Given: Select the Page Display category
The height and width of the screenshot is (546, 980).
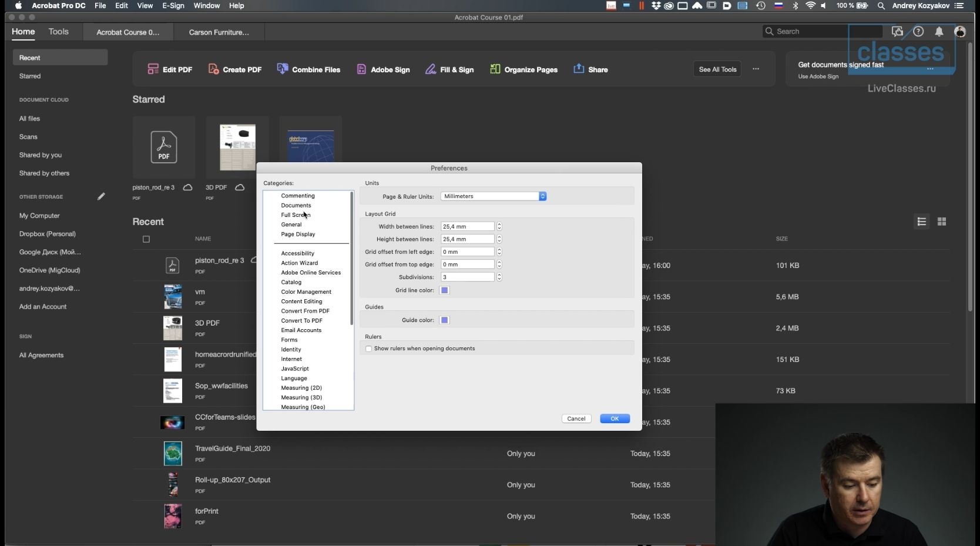Looking at the screenshot, I should (298, 235).
